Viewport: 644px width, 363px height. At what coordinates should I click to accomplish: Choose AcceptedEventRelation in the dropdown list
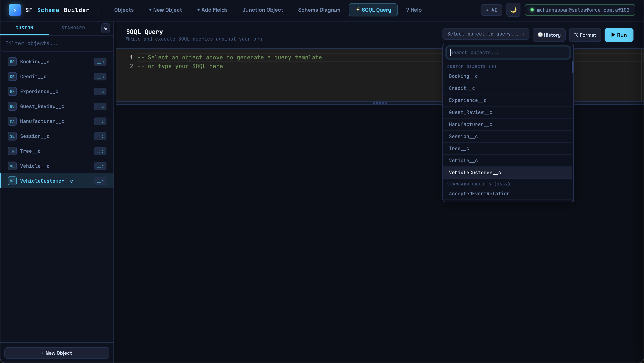coord(507,194)
